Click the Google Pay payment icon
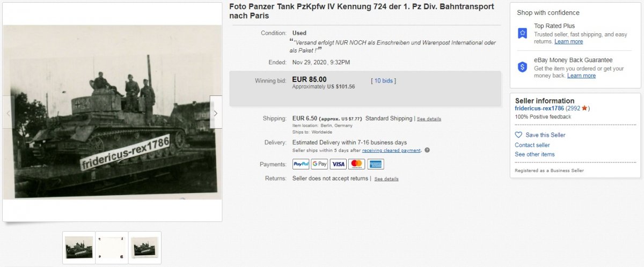644x267 pixels. click(x=319, y=164)
